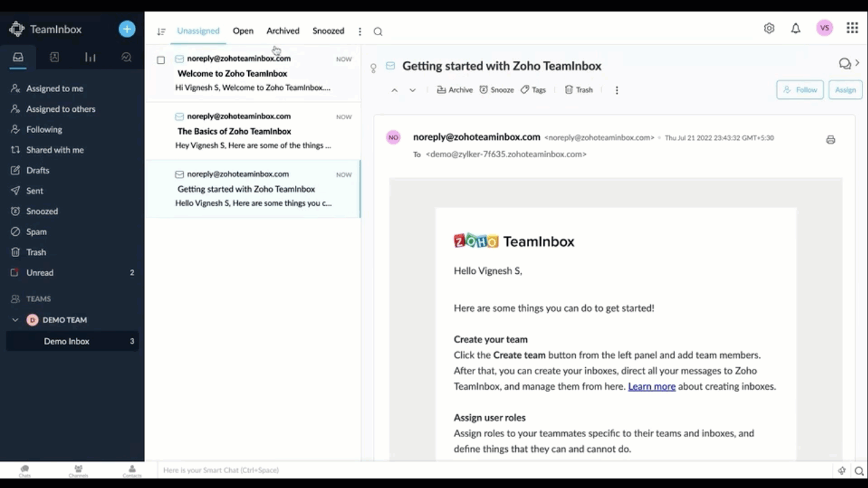The height and width of the screenshot is (488, 868).
Task: Collapse the DEMO TEAM group
Action: pos(15,320)
